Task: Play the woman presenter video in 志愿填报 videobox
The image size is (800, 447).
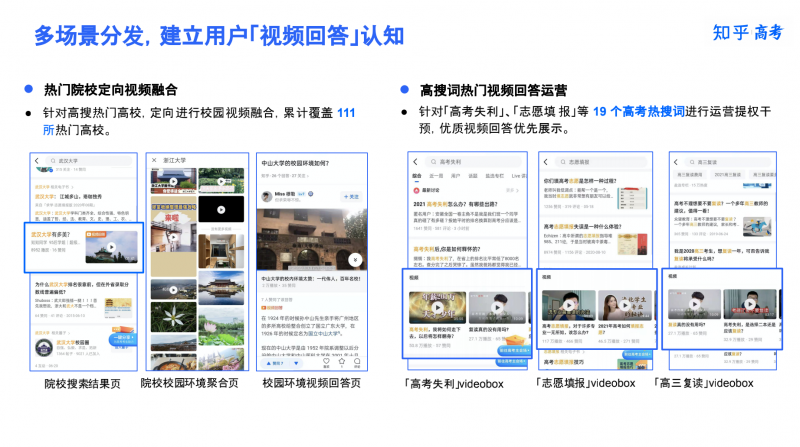Action: pos(624,305)
